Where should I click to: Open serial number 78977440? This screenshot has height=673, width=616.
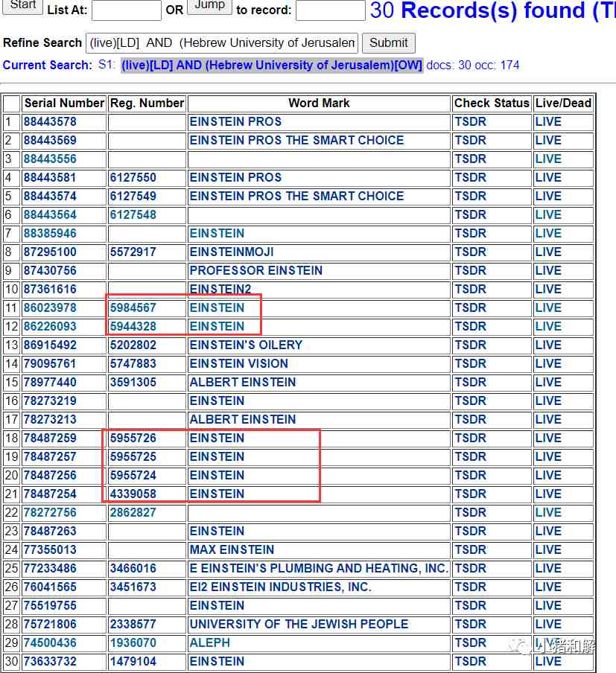(50, 382)
